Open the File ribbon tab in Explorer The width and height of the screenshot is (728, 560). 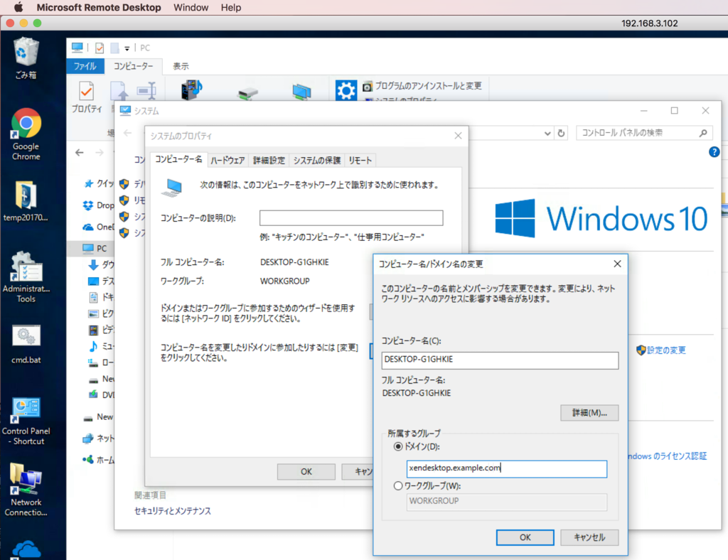click(x=85, y=66)
